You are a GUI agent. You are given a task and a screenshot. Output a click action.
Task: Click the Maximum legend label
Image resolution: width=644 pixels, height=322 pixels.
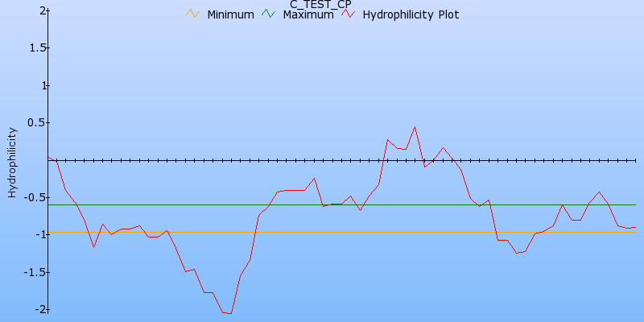tap(308, 14)
